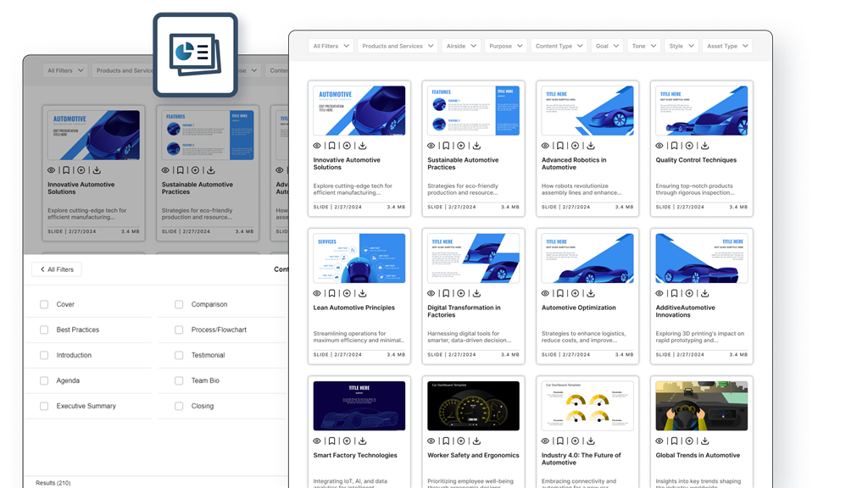Open the Asset Type dropdown
The width and height of the screenshot is (868, 488).
click(727, 46)
